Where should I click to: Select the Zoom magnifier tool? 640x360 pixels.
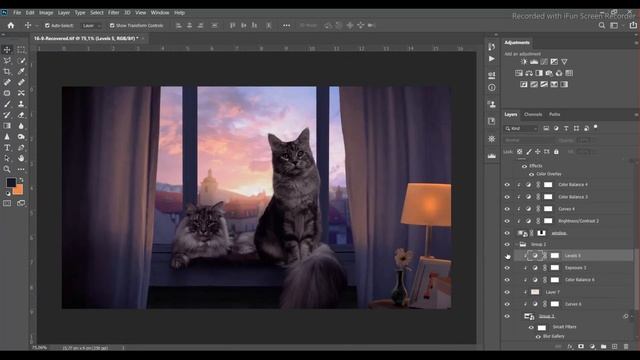coord(7,169)
